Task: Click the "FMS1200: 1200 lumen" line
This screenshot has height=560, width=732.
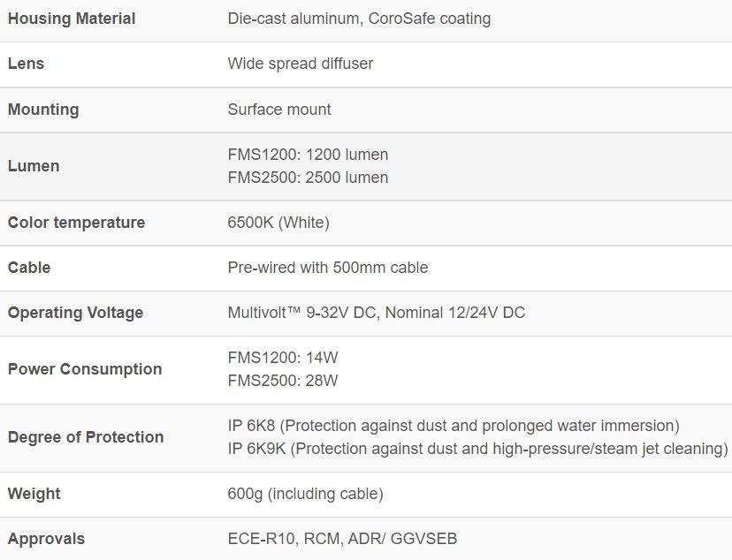Action: (308, 155)
